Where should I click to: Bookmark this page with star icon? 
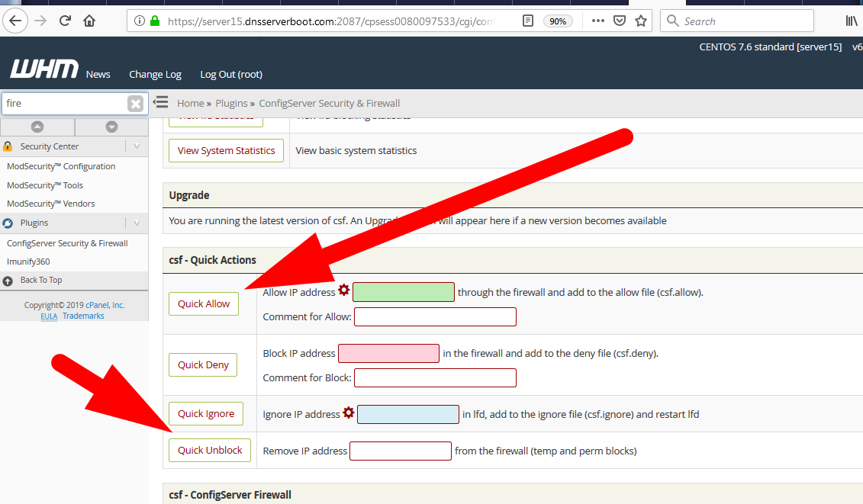pyautogui.click(x=641, y=21)
